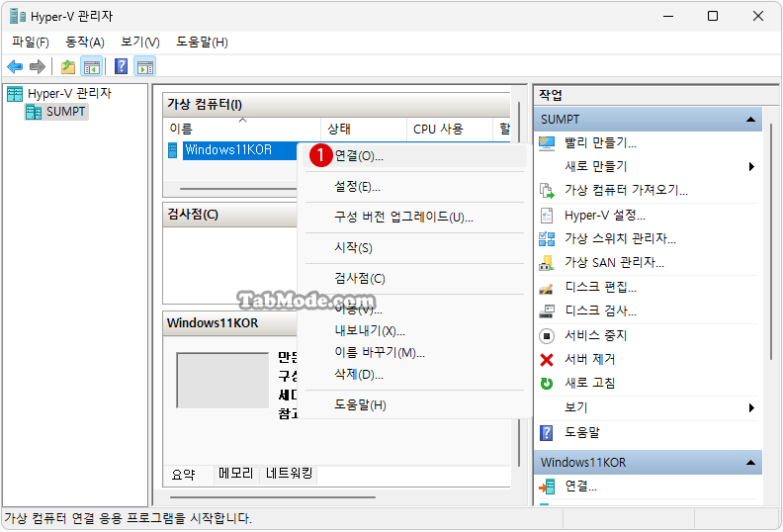Choose 이름 바꾸기(M)... from the context menu
The height and width of the screenshot is (532, 783).
click(x=414, y=353)
